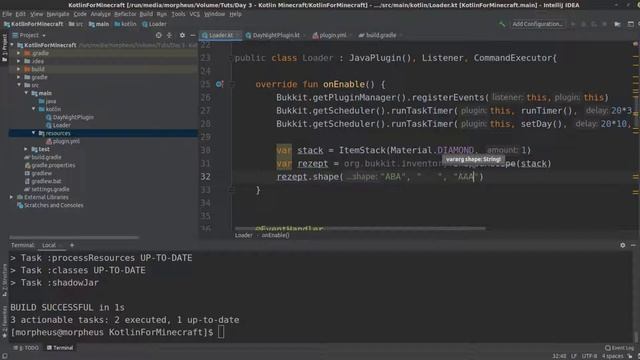The height and width of the screenshot is (360, 640).
Task: Open Terminal tool window button at bottom
Action: point(60,348)
